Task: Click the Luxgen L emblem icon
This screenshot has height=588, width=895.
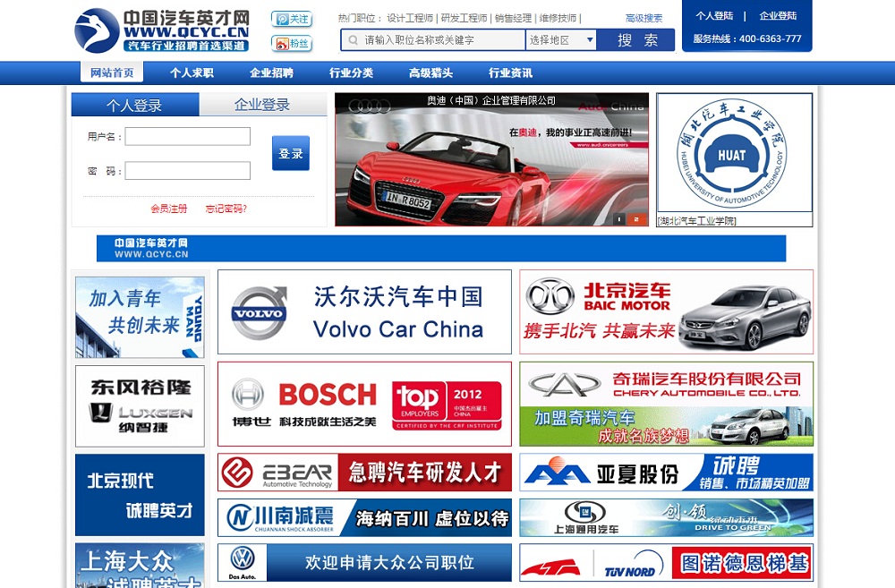Action: (x=100, y=413)
